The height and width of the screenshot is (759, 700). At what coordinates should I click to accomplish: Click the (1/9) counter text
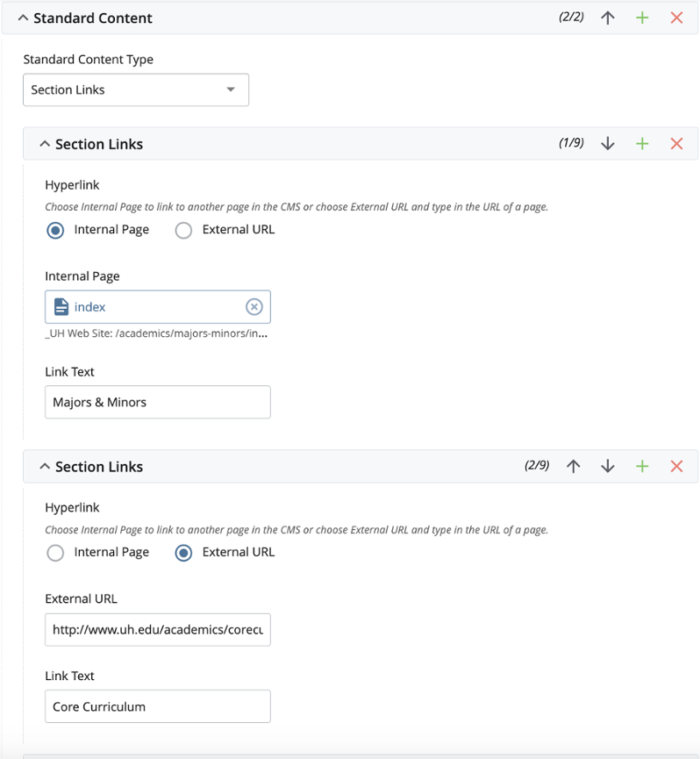point(571,143)
